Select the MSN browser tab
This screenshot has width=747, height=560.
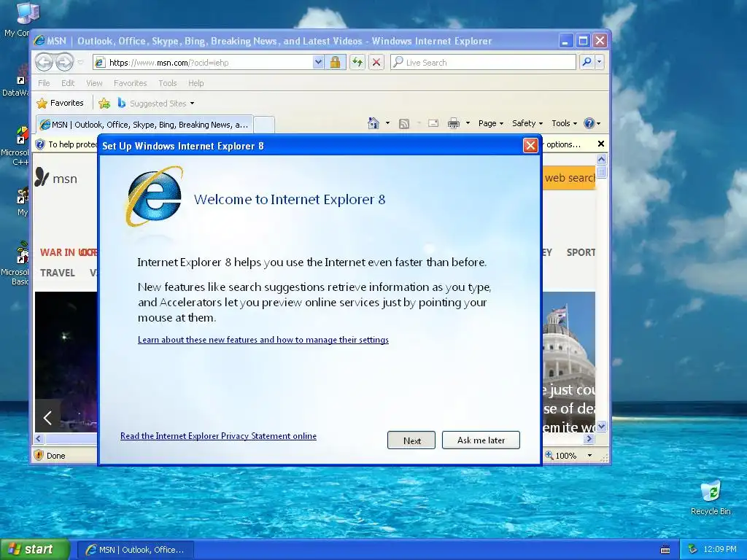[x=144, y=125]
